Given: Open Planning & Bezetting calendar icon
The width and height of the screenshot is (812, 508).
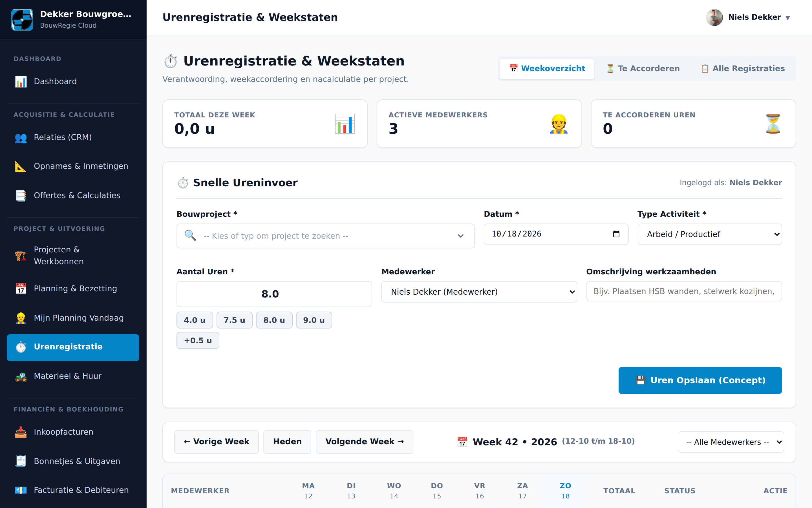Looking at the screenshot, I should click(21, 289).
